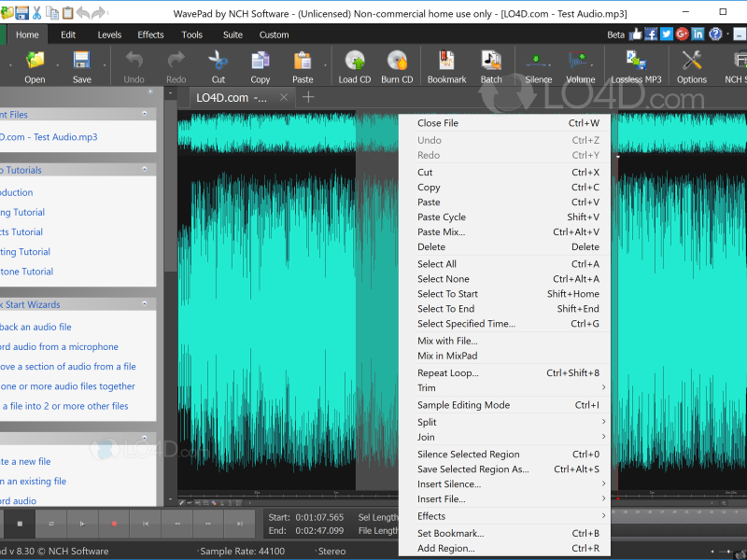Click the Save disk icon in ribbon
The image size is (747, 560).
coord(81,61)
